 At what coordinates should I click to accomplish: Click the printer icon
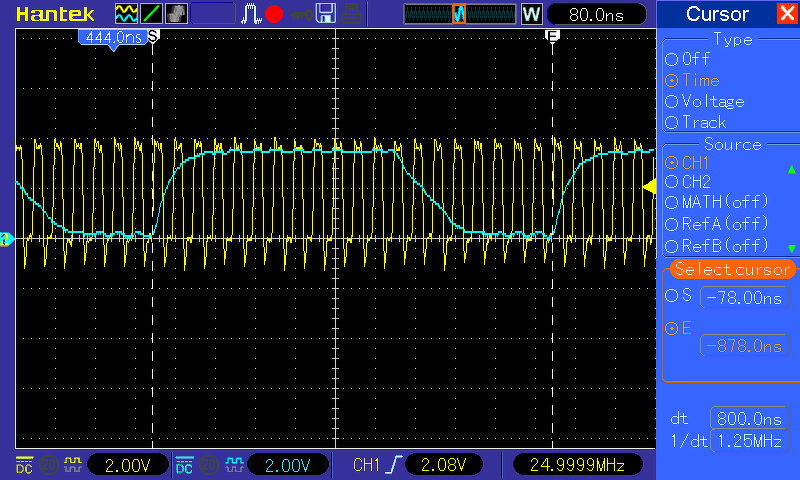[x=352, y=14]
